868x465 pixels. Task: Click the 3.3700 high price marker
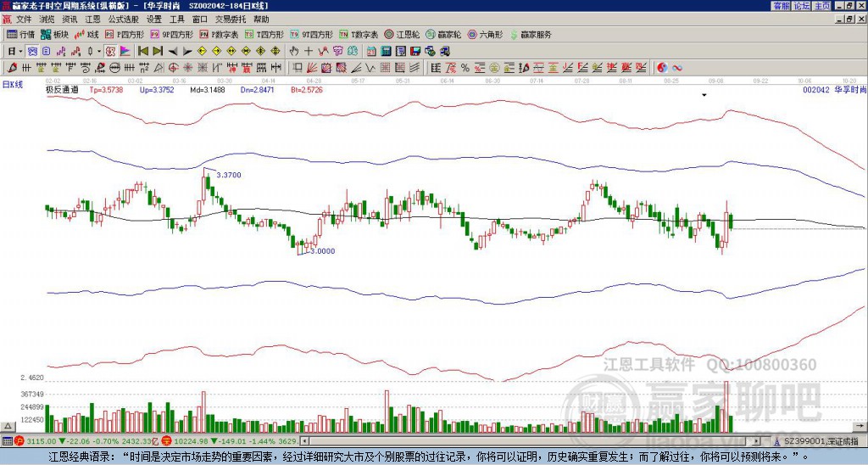[229, 175]
